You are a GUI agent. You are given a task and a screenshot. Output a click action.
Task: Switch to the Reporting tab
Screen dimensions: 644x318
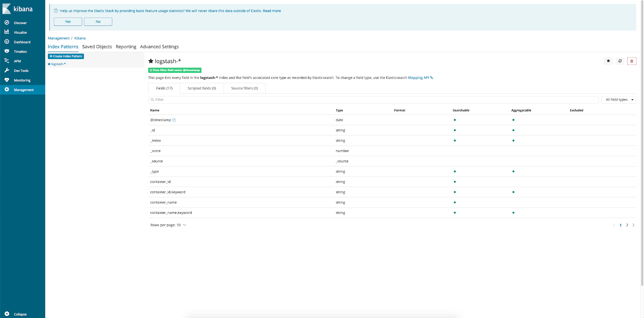(126, 47)
